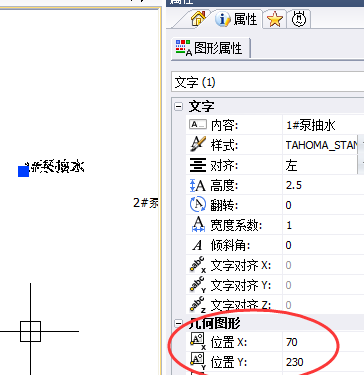The image size is (364, 375).
Task: Collapse the 文字 section
Action: tap(179, 107)
